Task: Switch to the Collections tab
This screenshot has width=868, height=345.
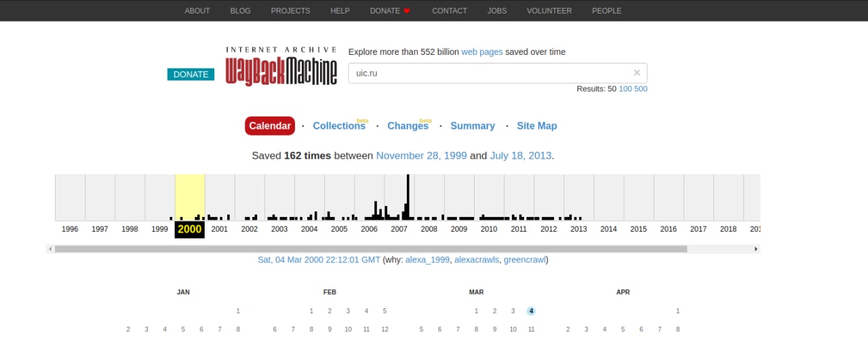Action: coord(339,126)
